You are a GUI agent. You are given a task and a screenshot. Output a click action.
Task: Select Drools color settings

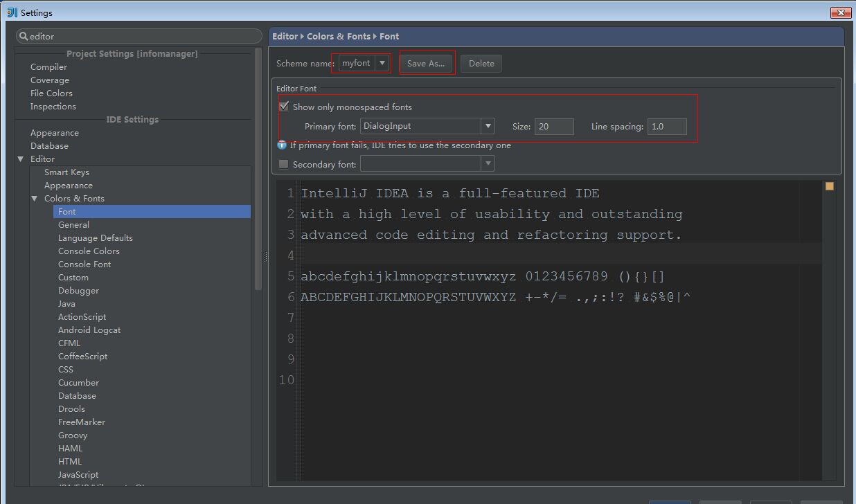71,409
